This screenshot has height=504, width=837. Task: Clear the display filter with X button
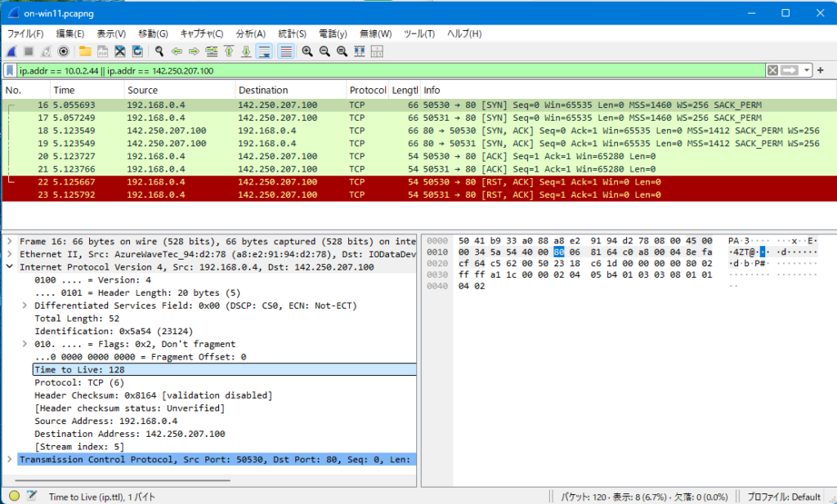pyautogui.click(x=772, y=70)
